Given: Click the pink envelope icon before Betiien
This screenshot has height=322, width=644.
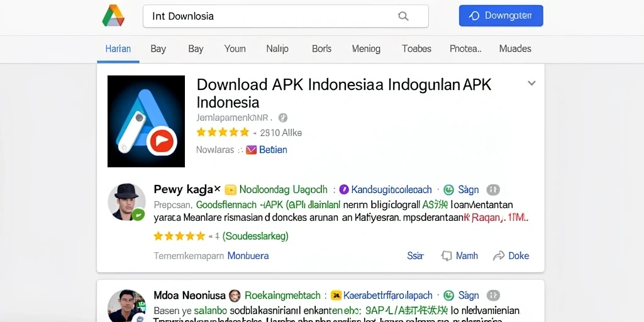Looking at the screenshot, I should [x=252, y=150].
